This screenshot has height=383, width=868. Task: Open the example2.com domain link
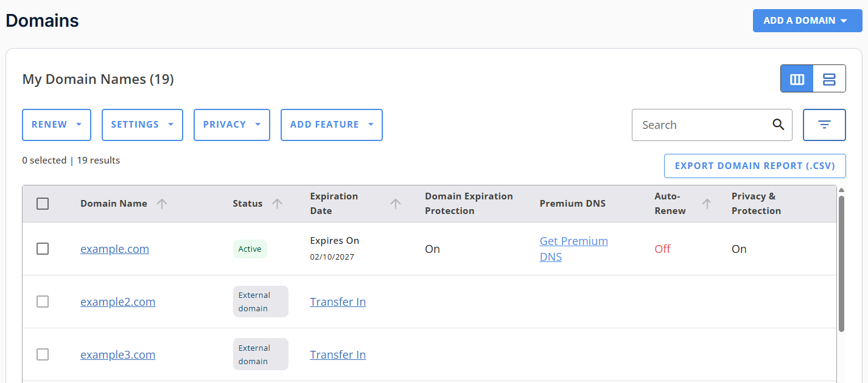[x=117, y=302]
